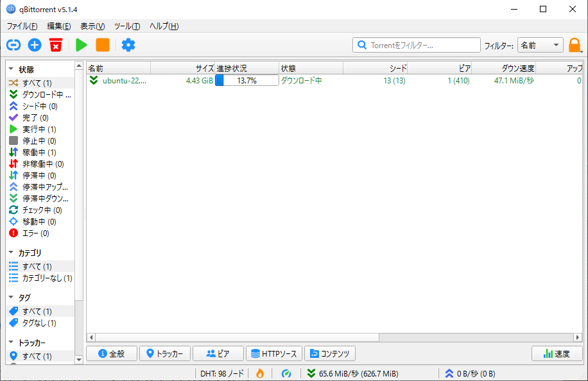The height and width of the screenshot is (381, 588).
Task: Toggle the 速度 speed graph button
Action: [x=557, y=353]
